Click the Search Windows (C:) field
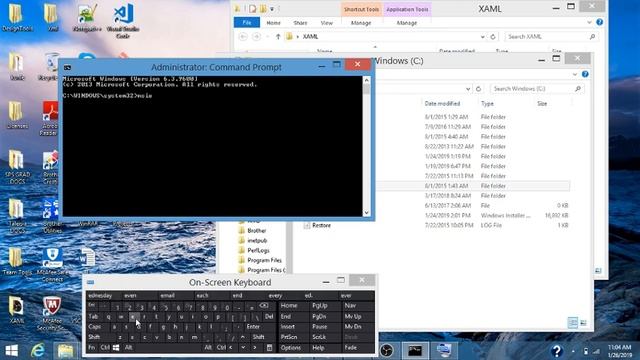 pyautogui.click(x=536, y=89)
